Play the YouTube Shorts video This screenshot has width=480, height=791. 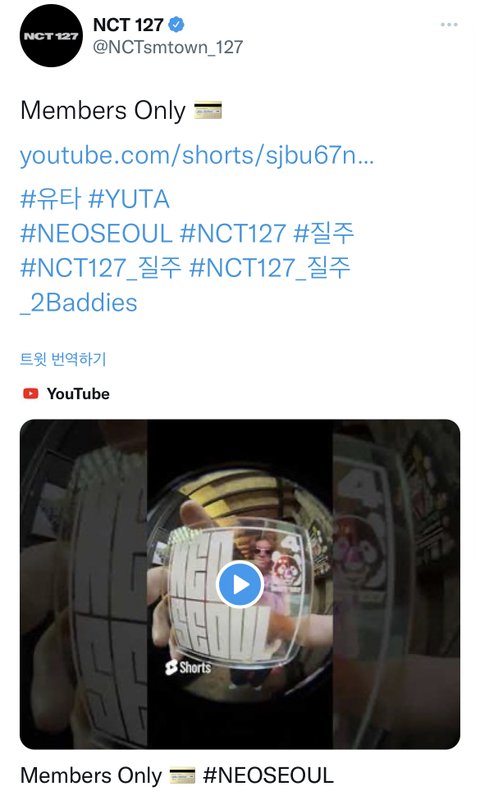click(240, 584)
